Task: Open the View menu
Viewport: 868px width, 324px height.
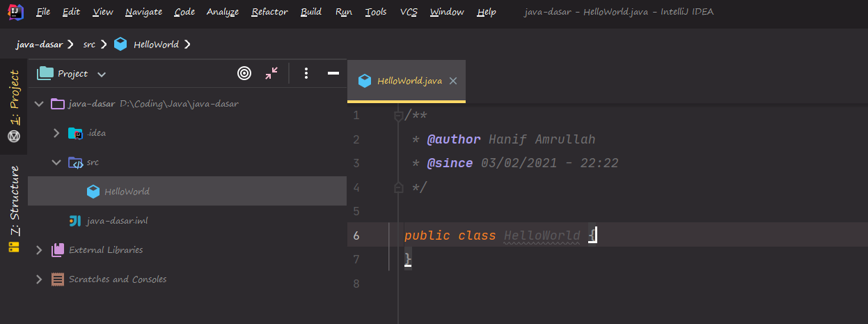Action: 102,12
